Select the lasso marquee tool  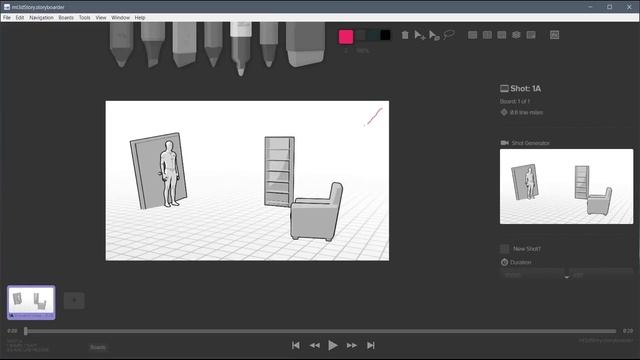[449, 35]
